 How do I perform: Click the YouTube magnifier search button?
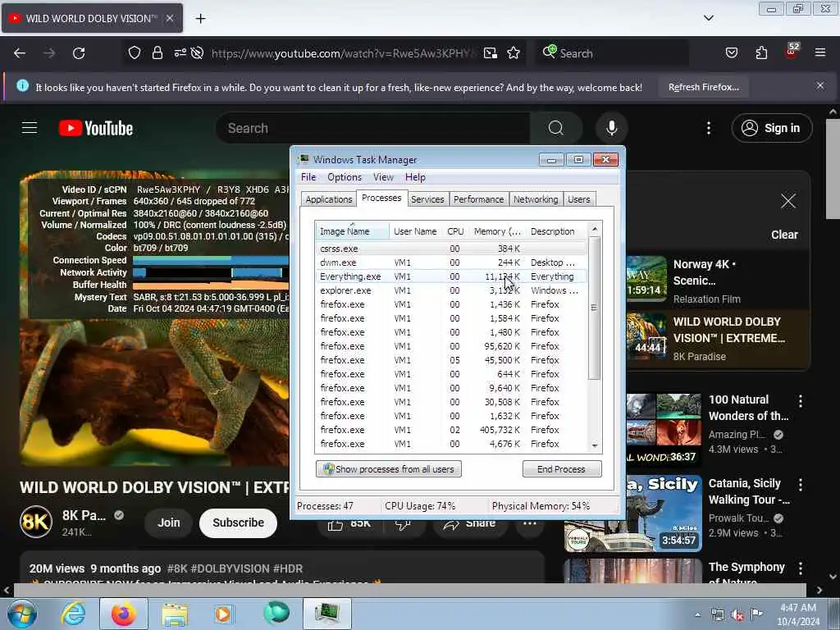point(556,128)
